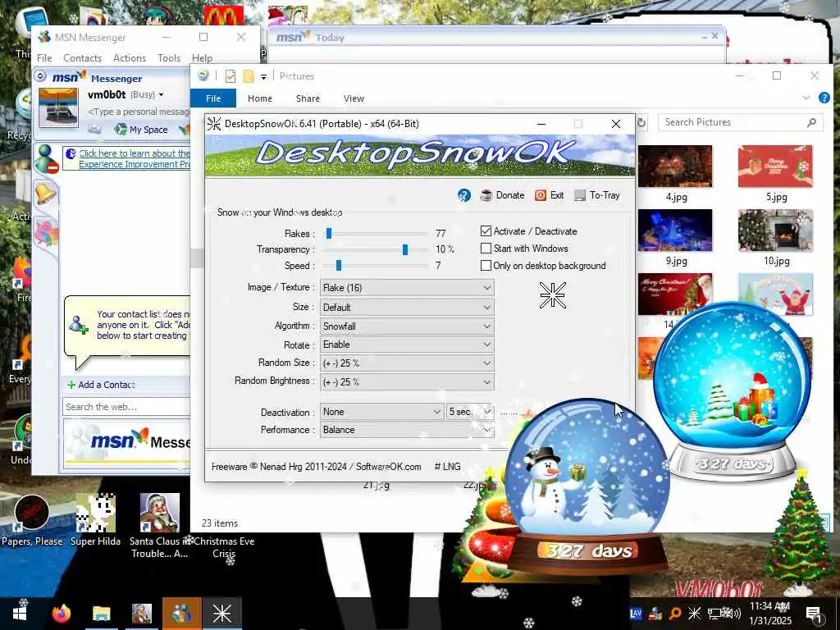840x630 pixels.
Task: Select thumbnail 10.jpg
Action: pos(775,231)
